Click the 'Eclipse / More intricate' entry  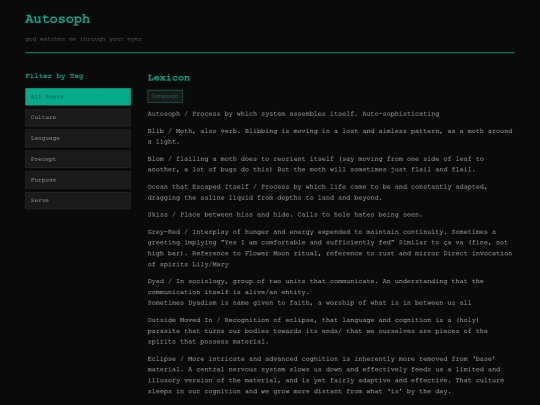point(326,375)
